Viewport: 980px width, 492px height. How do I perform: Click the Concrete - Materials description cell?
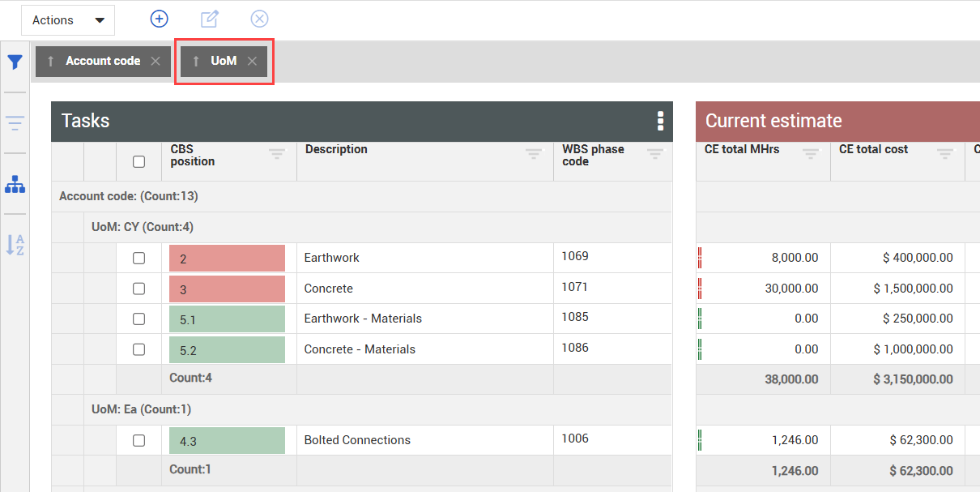tap(360, 349)
